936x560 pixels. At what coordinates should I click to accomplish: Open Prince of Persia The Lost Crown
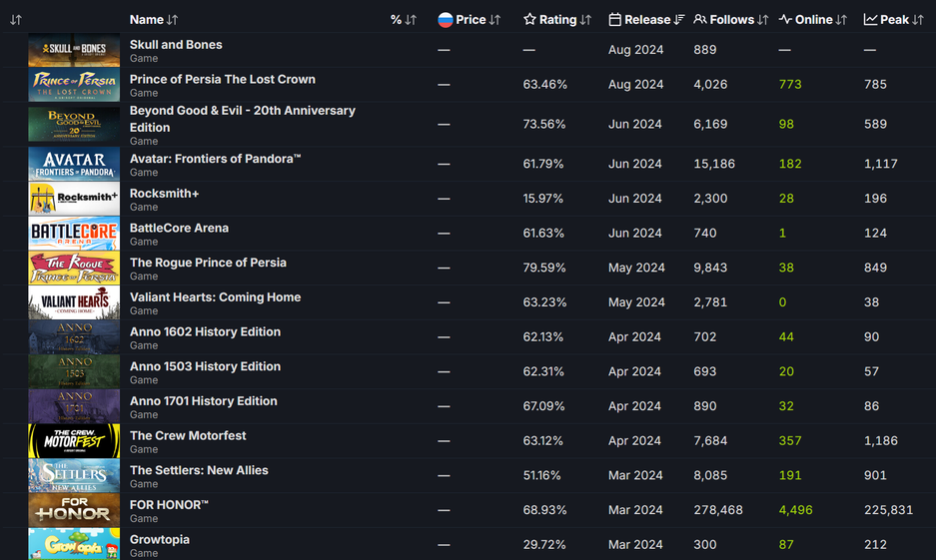[222, 80]
